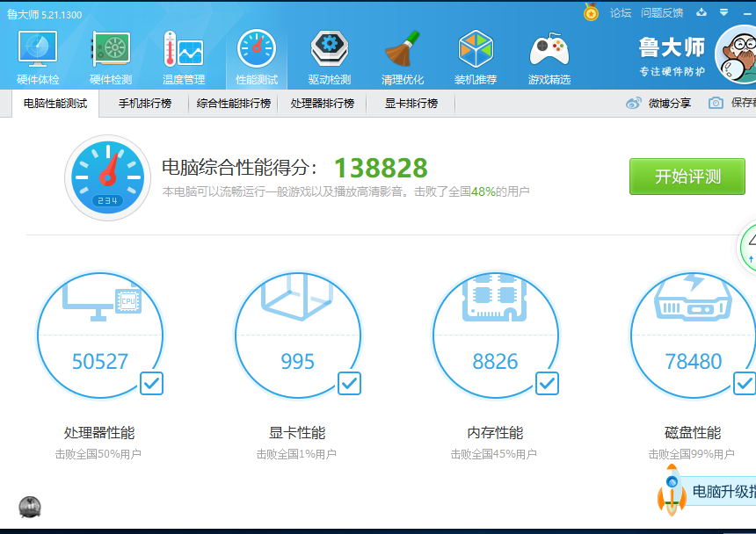
Task: Click the processor monitor CPU icon
Action: [x=102, y=302]
